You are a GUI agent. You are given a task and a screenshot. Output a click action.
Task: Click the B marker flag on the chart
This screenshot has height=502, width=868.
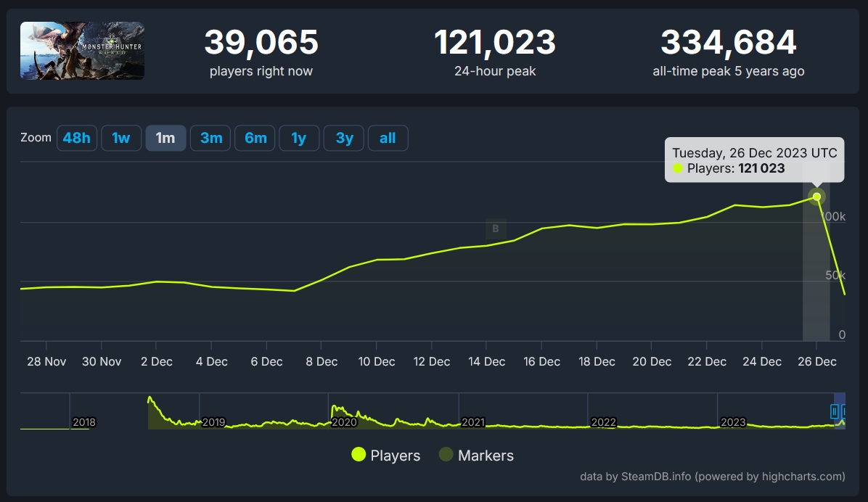[x=496, y=229]
